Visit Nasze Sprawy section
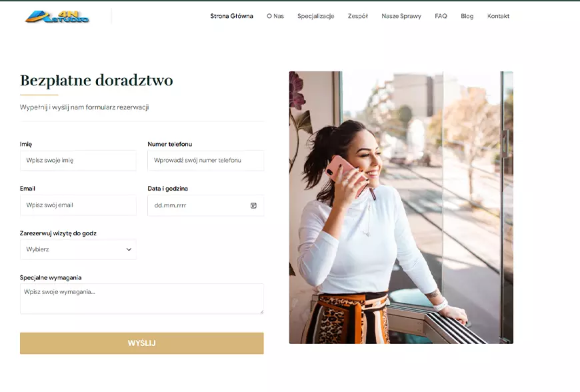Screen dimensions: 580x392 [401, 16]
